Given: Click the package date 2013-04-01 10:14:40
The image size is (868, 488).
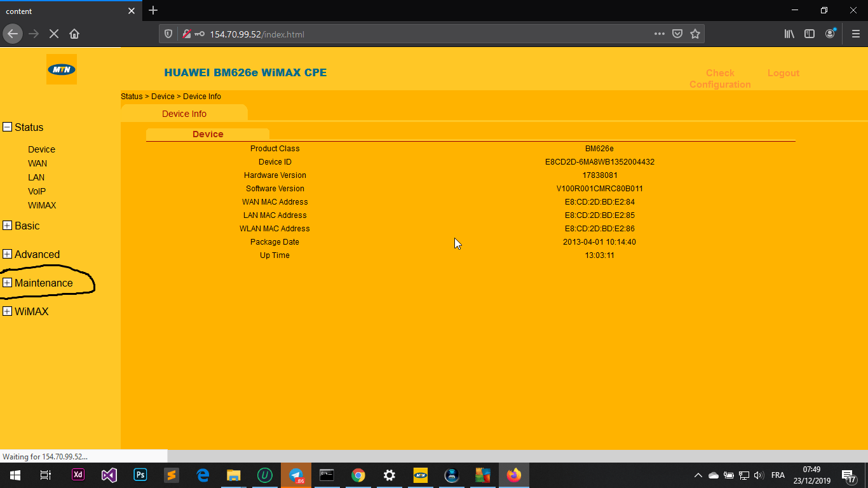Looking at the screenshot, I should [x=600, y=242].
